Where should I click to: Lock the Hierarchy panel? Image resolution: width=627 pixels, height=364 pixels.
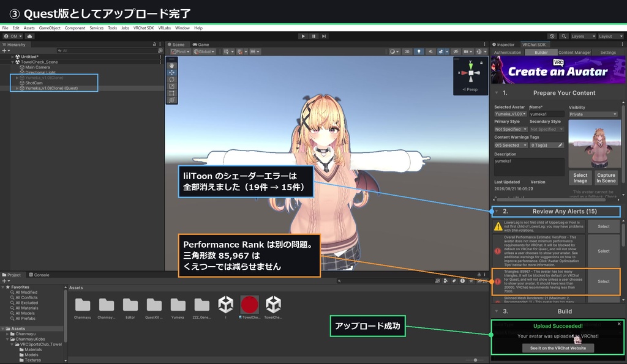coord(154,44)
